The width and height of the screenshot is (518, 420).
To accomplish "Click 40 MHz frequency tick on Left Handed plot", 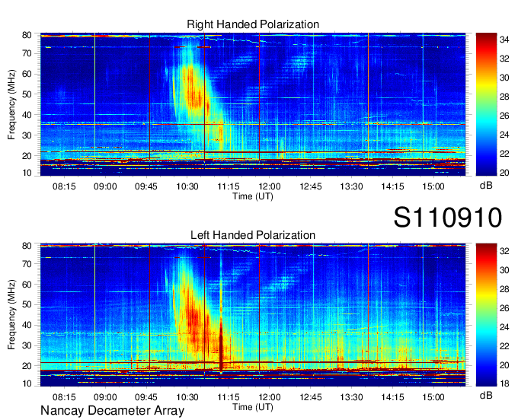I will [27, 326].
